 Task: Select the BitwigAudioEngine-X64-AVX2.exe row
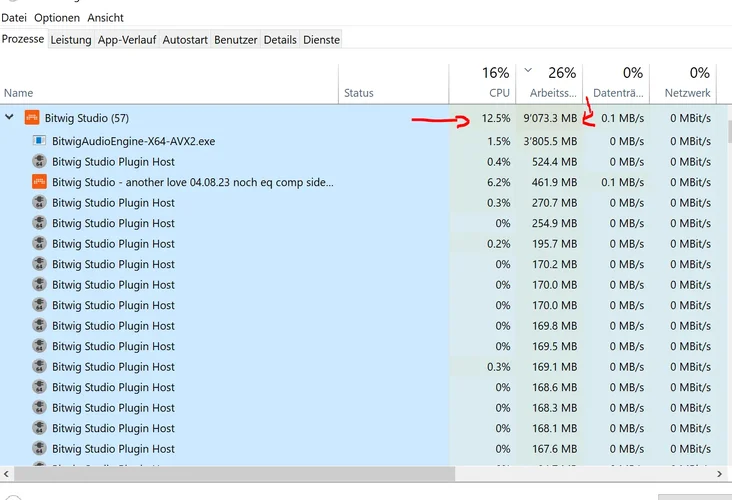tap(364, 141)
